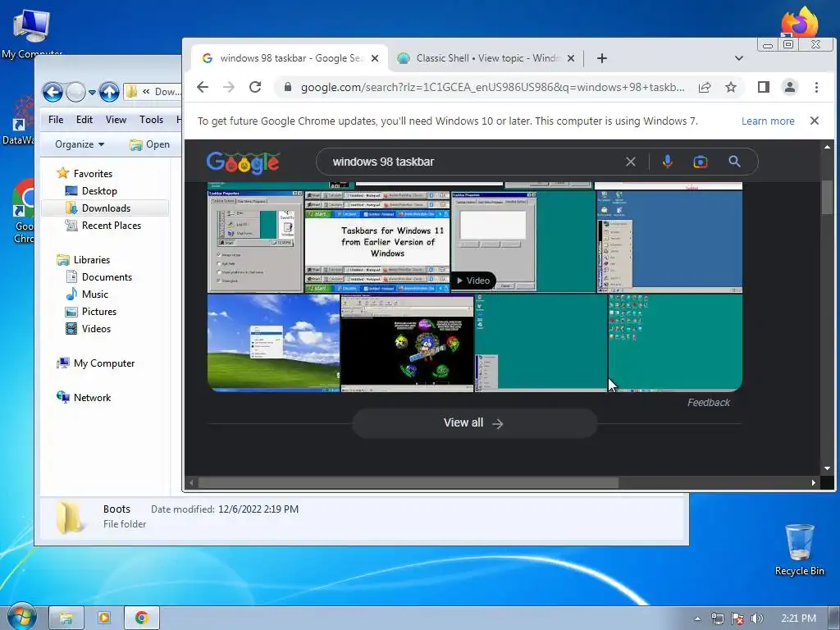Go up one folder in Explorer

[109, 92]
